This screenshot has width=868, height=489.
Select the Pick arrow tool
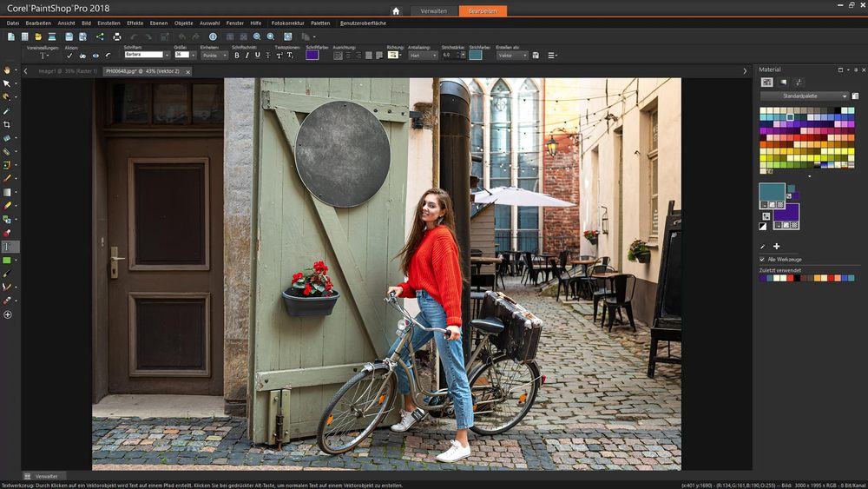tap(7, 83)
